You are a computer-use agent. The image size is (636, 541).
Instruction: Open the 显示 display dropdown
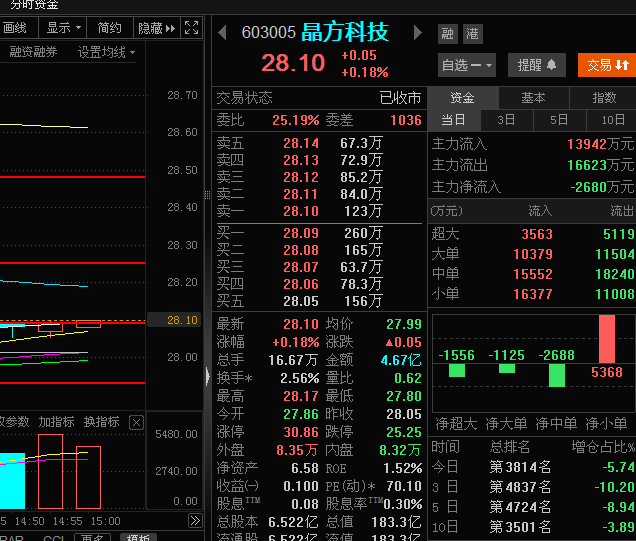[x=63, y=28]
